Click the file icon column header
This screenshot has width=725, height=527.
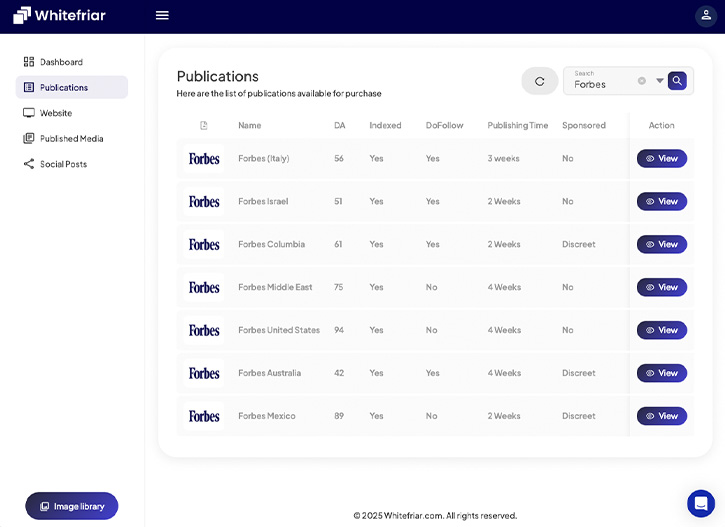204,126
